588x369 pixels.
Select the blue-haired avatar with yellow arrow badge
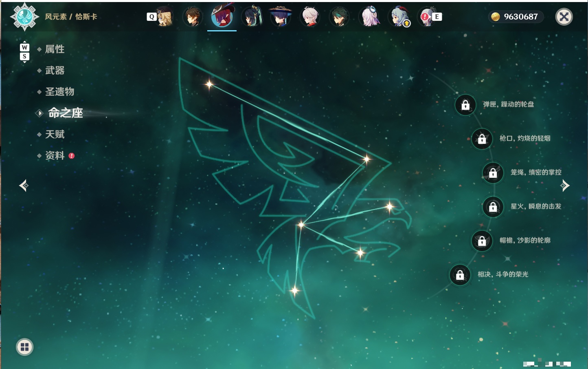click(x=399, y=17)
